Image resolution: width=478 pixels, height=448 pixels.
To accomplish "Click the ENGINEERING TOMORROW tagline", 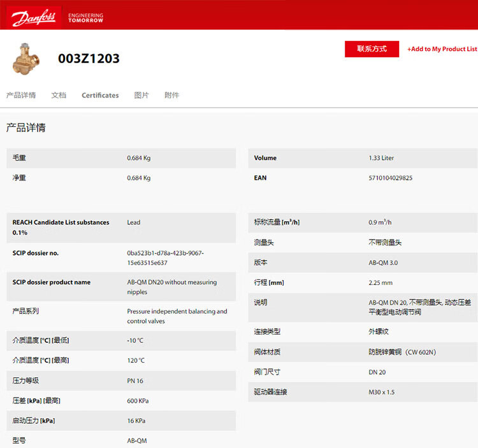I will coord(85,18).
